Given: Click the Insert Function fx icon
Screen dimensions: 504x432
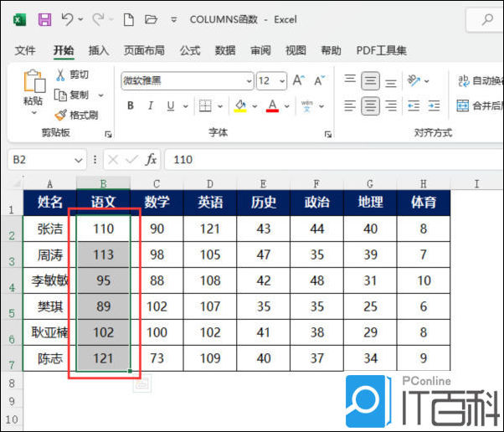Looking at the screenshot, I should [152, 159].
